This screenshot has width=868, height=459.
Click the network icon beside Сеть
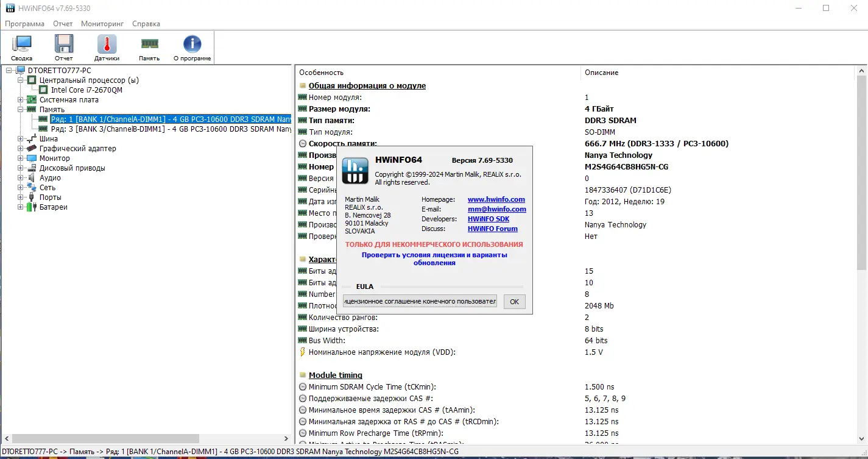(32, 188)
